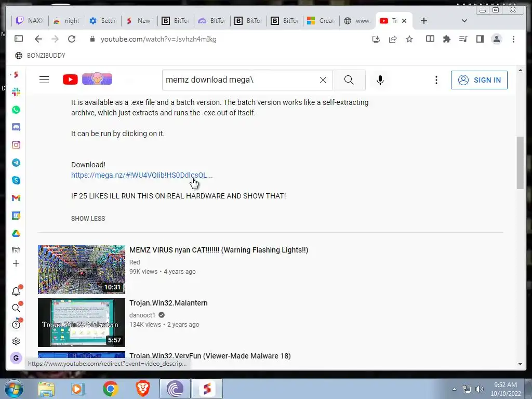The image size is (532, 399).
Task: Open Notion from the sidebar
Action: pos(16,250)
